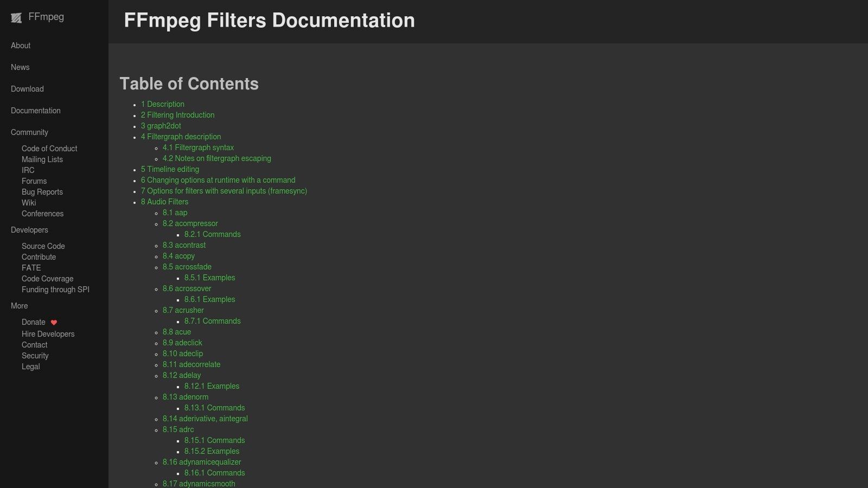
Task: Click the Contribute link
Action: 39,257
